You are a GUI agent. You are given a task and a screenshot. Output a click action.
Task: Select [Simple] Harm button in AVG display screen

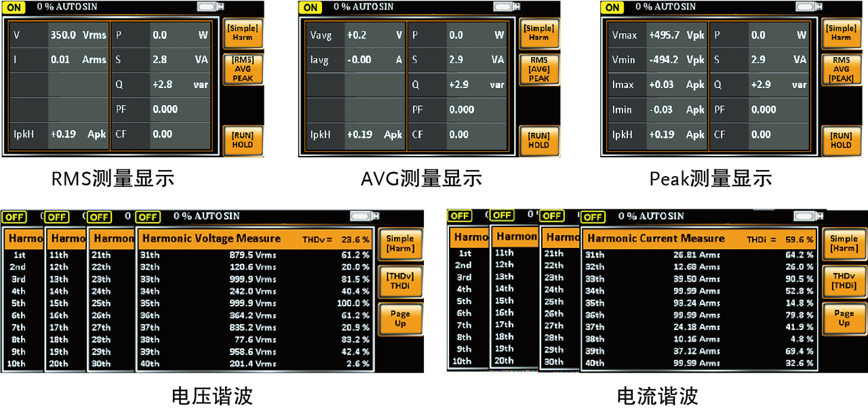pyautogui.click(x=538, y=33)
